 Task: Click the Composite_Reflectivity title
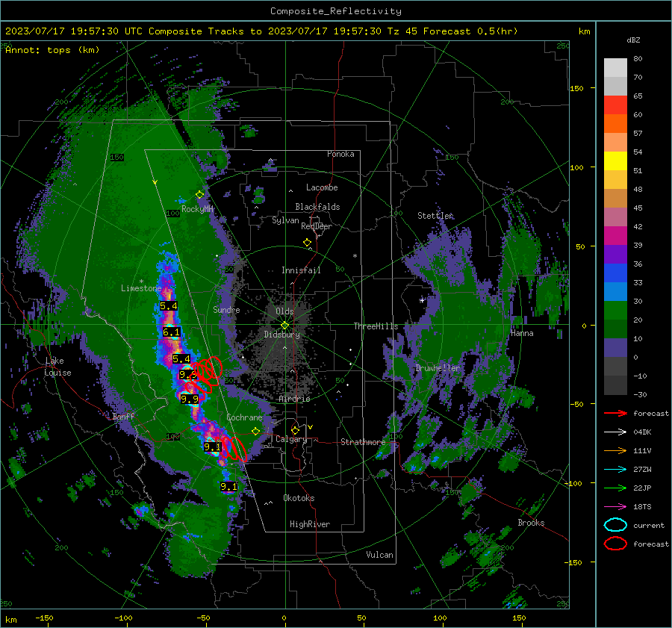pos(335,11)
